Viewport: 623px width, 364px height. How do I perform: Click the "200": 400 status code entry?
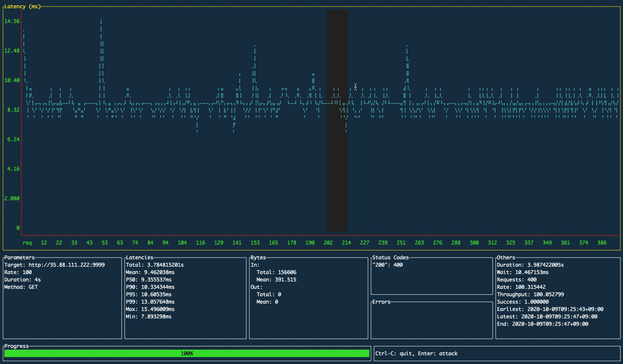point(386,265)
